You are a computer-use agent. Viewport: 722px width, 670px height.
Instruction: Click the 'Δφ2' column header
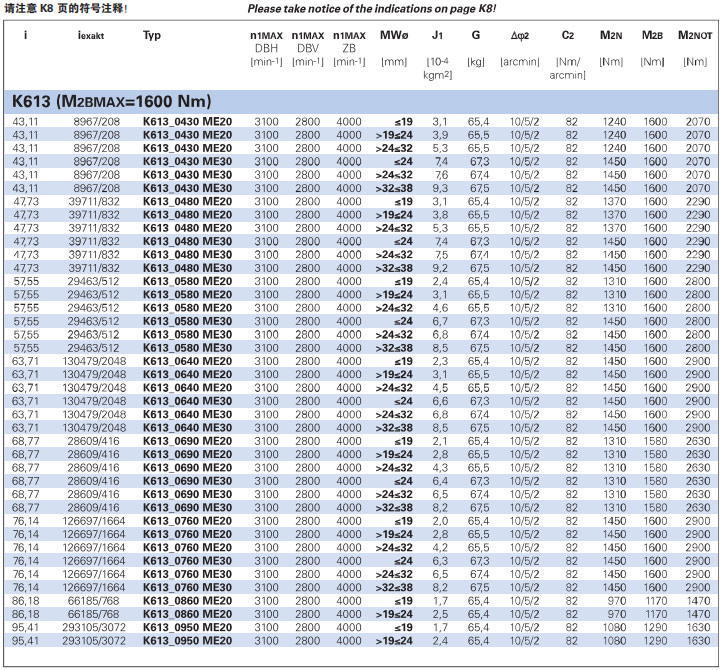520,35
